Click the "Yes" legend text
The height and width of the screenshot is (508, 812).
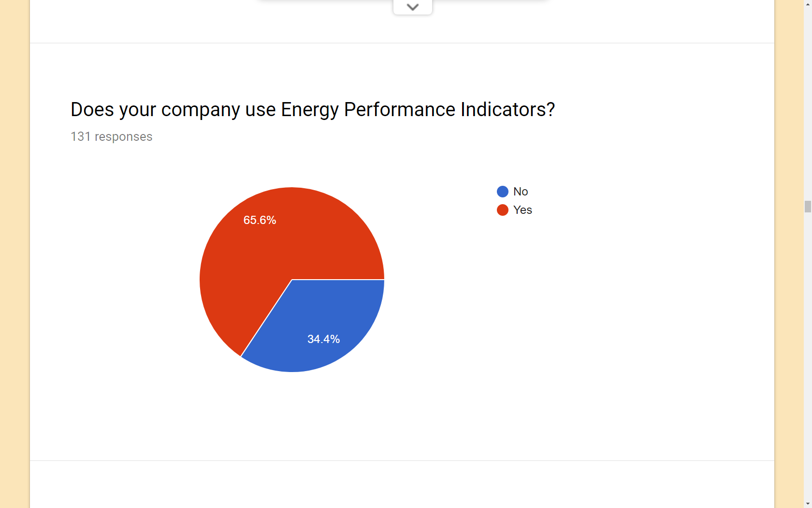(522, 210)
